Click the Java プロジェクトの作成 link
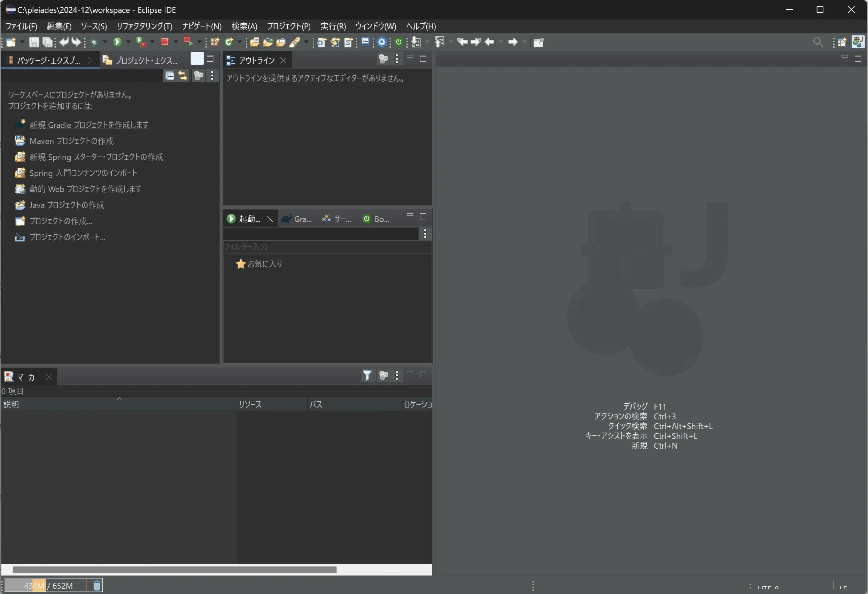Viewport: 868px width, 594px height. pyautogui.click(x=67, y=205)
